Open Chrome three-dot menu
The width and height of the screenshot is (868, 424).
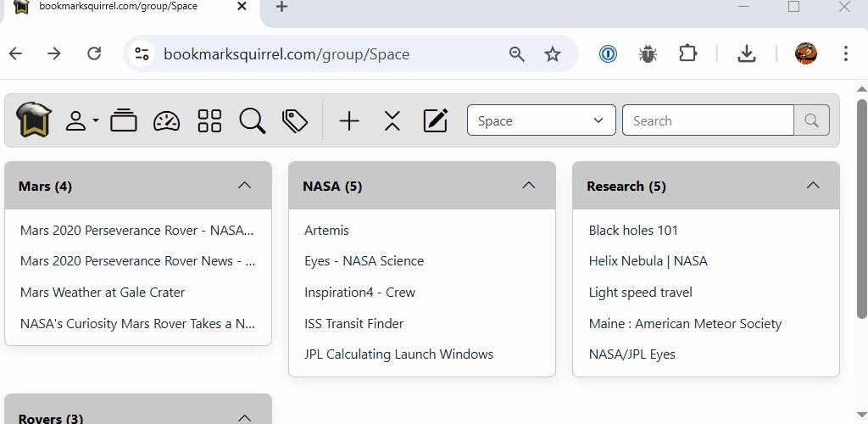pyautogui.click(x=845, y=53)
